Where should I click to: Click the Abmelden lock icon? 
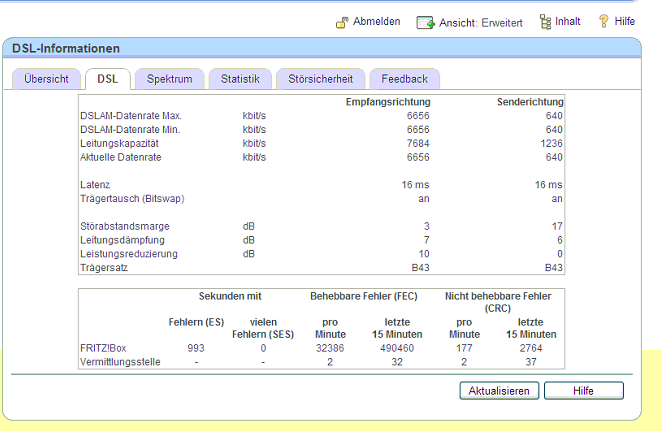[342, 22]
